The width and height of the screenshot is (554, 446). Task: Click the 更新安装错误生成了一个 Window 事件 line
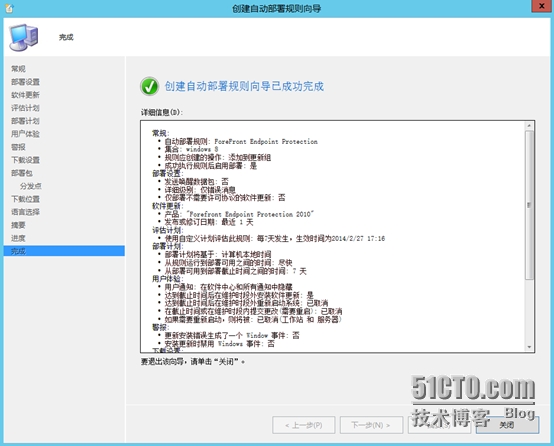232,335
